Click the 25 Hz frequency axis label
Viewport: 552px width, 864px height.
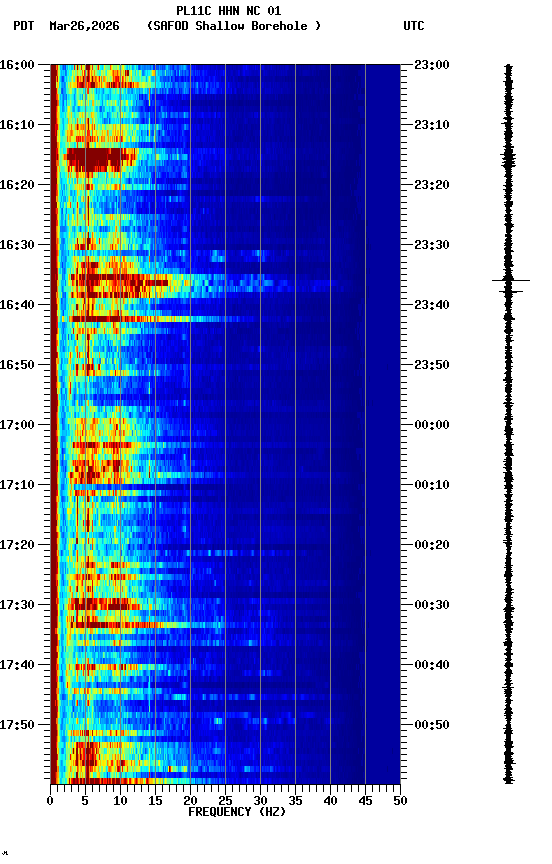pos(225,801)
